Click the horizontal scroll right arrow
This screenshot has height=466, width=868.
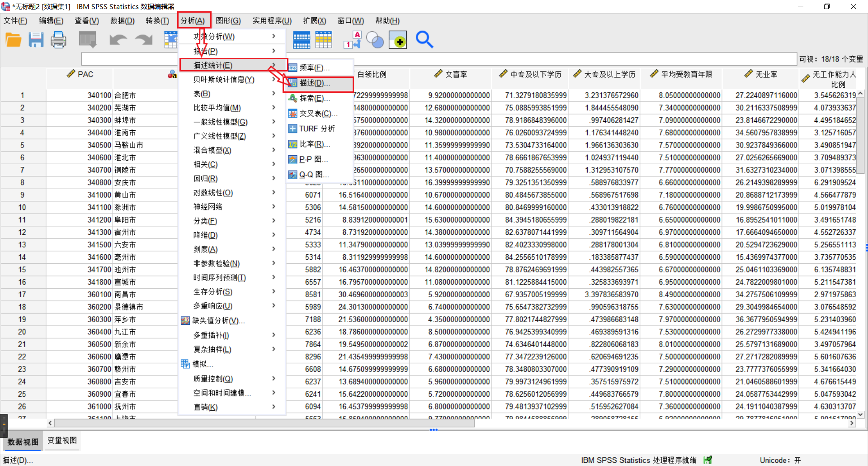tap(852, 423)
